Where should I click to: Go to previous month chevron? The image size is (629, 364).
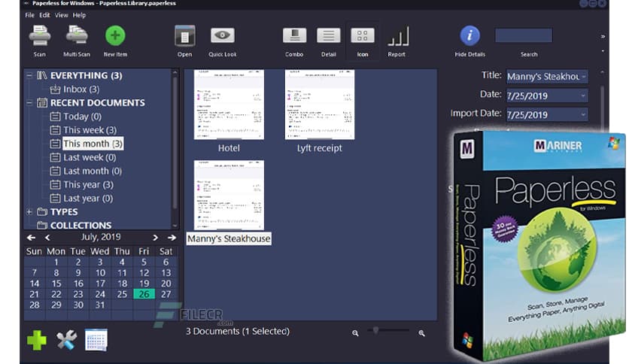click(47, 238)
